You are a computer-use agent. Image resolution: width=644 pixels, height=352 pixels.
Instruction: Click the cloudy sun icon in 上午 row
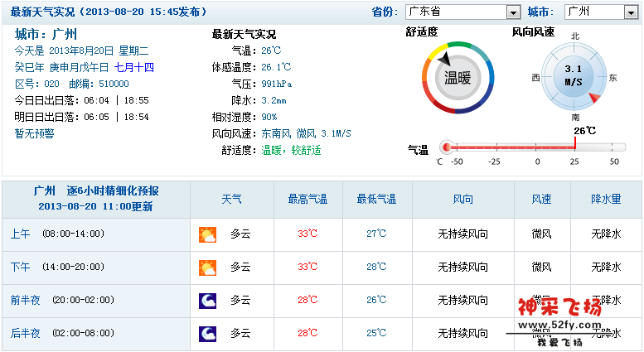[x=207, y=234]
